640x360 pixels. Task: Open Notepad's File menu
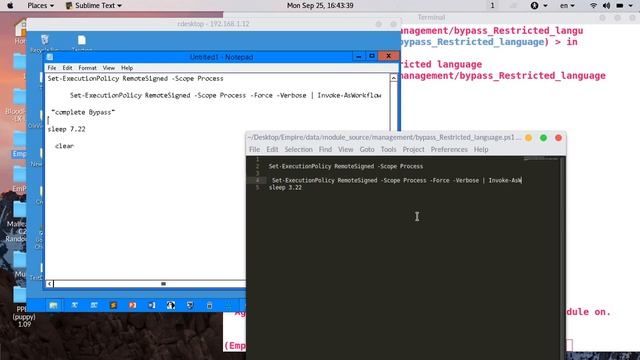[x=52, y=68]
